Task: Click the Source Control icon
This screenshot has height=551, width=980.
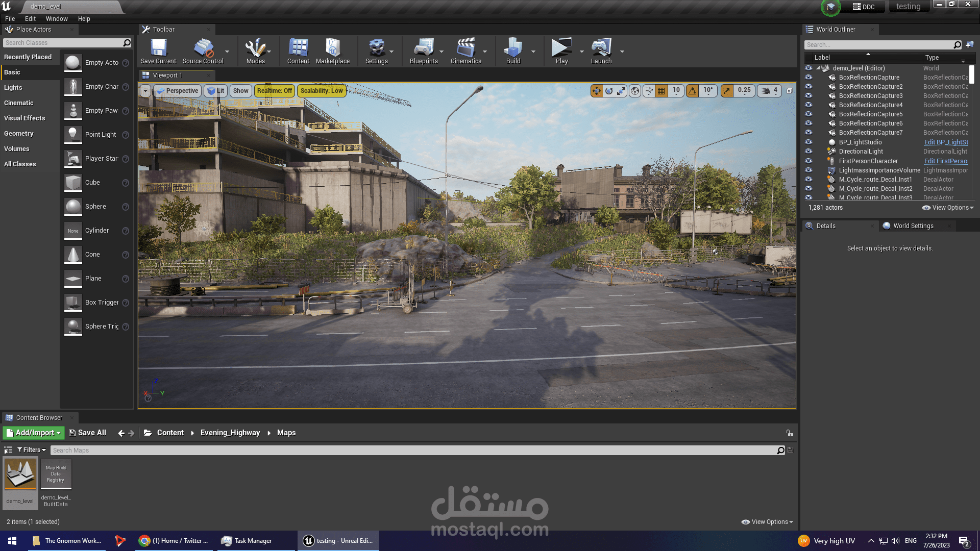Action: pos(203,51)
